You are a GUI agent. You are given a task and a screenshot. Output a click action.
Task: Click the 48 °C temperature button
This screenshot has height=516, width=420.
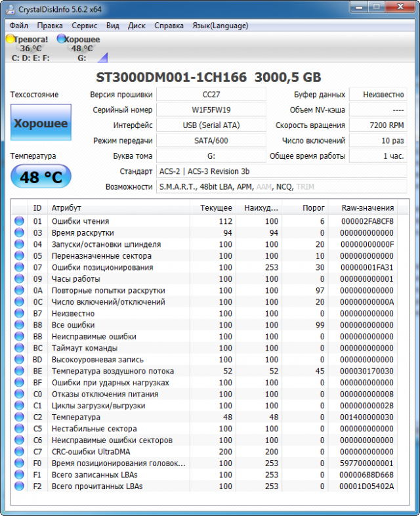[41, 177]
